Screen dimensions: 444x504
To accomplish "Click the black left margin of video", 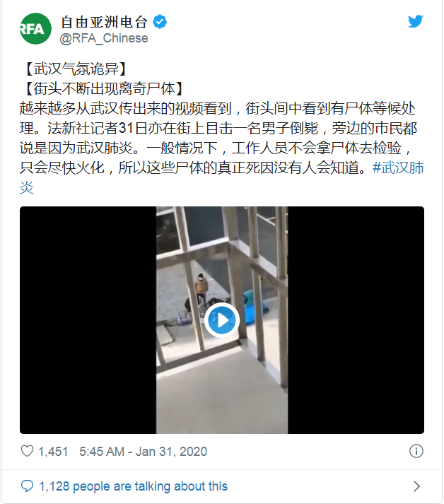I will [88, 320].
